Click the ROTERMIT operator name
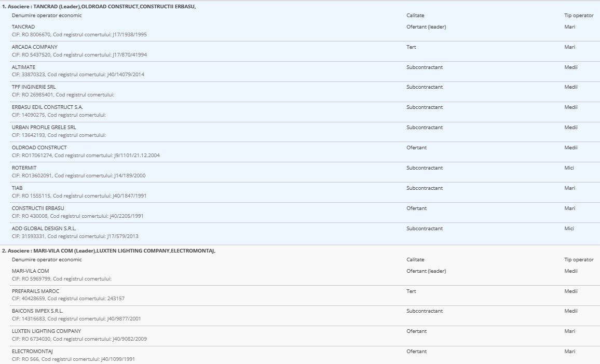This screenshot has width=600, height=364. click(24, 168)
